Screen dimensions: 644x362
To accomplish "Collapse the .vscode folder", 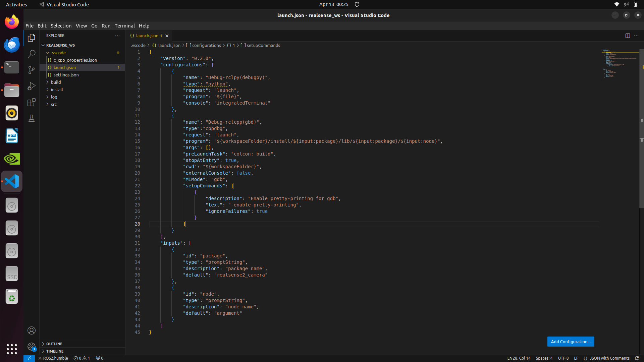I will (x=82, y=53).
